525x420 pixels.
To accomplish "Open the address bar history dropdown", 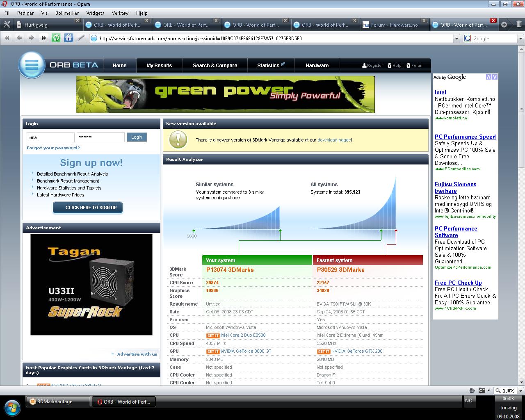I will pos(457,39).
